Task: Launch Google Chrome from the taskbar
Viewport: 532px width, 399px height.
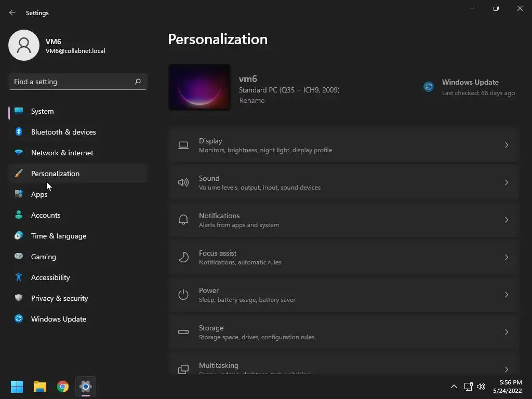Action: pos(63,387)
